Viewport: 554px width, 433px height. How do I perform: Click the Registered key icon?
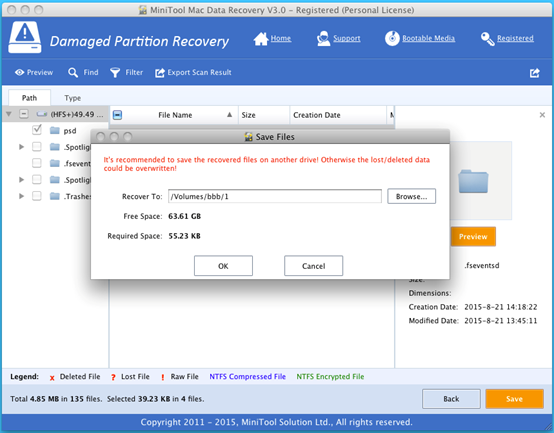(x=488, y=39)
